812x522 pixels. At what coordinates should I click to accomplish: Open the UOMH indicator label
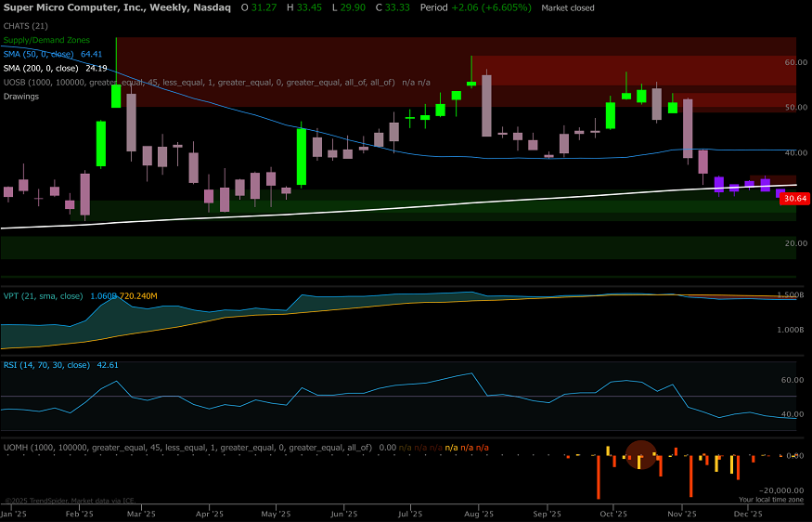187,448
